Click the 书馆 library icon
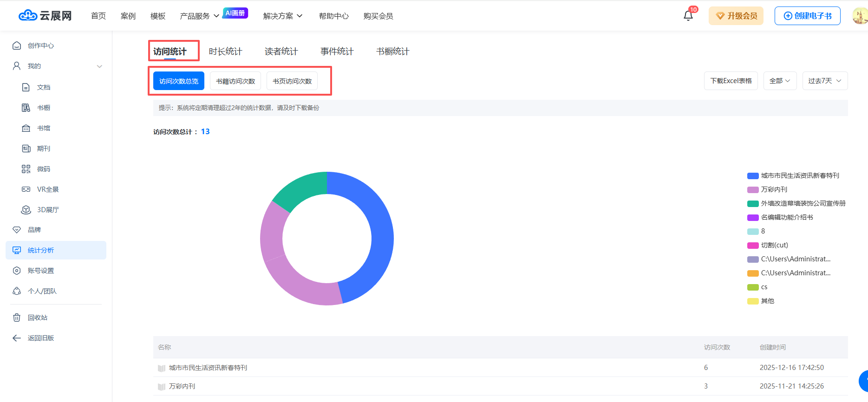The image size is (868, 402). point(26,128)
